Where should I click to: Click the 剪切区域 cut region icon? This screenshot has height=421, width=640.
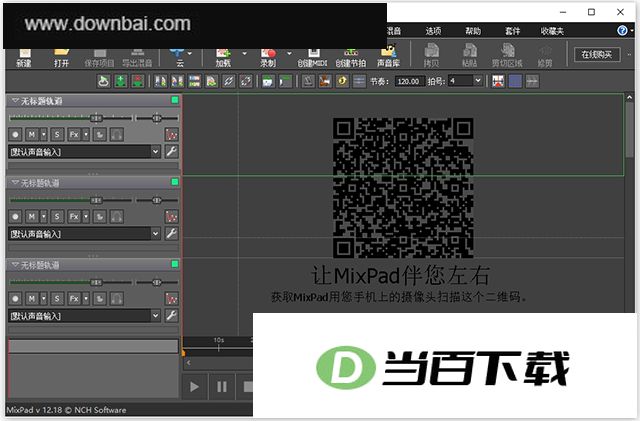tap(507, 56)
